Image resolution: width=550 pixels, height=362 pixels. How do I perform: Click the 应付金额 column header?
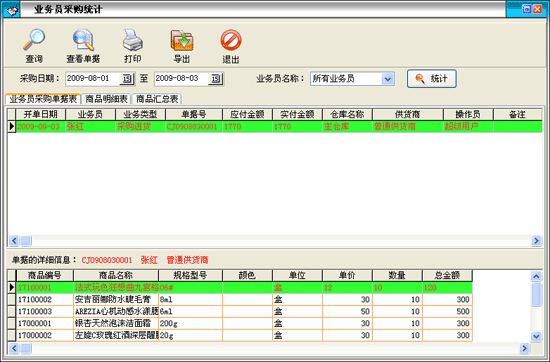point(247,114)
